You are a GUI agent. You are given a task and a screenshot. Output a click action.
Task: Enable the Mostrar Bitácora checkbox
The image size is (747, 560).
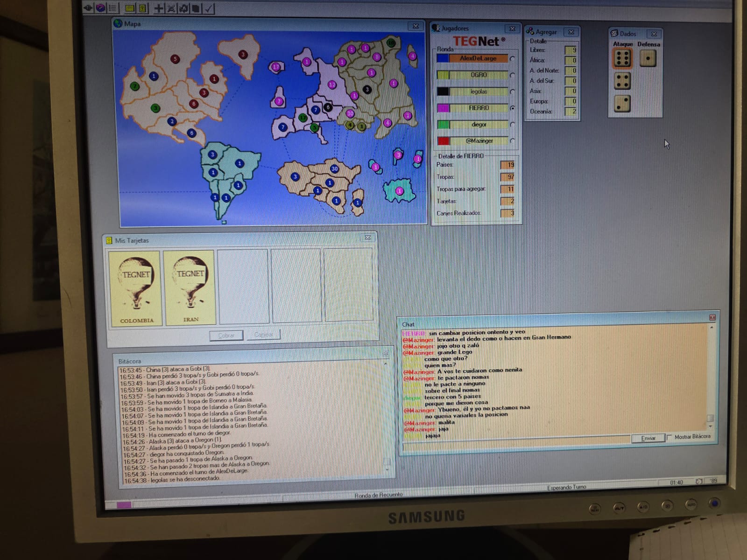point(669,437)
